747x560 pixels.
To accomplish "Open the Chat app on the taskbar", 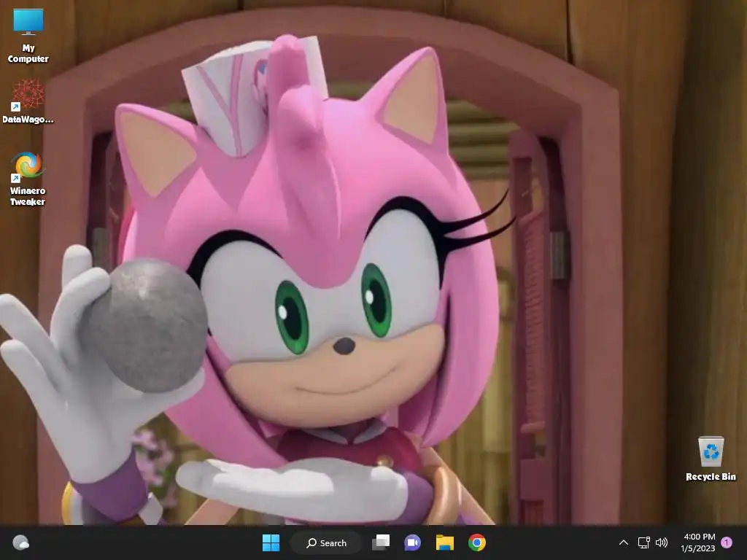I will (x=413, y=542).
